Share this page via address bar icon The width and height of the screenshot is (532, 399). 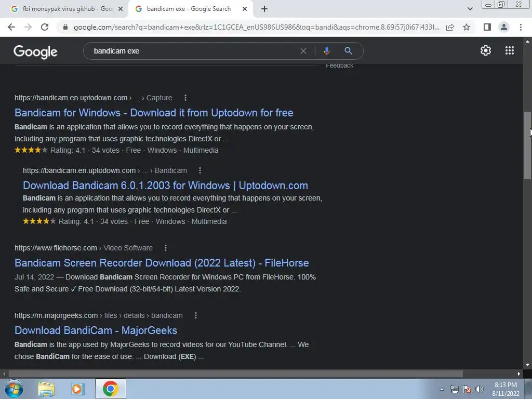[x=450, y=27]
